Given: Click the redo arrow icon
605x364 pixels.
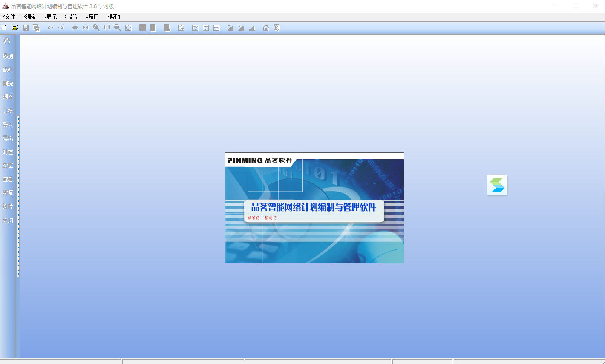Looking at the screenshot, I should 61,28.
